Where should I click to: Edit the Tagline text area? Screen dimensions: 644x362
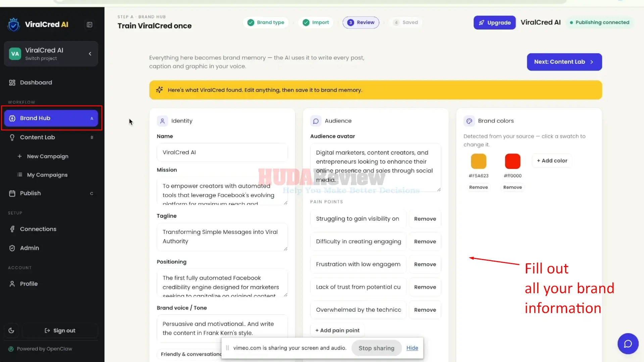pos(222,237)
